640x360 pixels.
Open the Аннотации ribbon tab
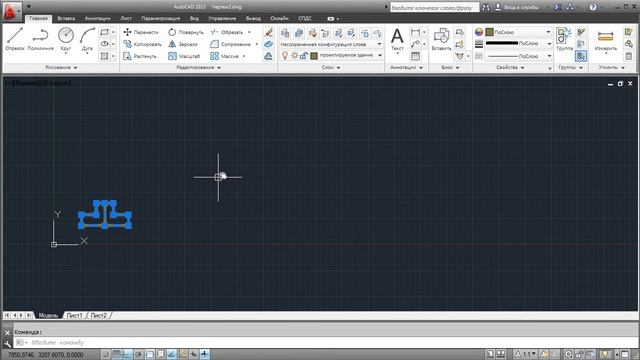click(x=98, y=18)
